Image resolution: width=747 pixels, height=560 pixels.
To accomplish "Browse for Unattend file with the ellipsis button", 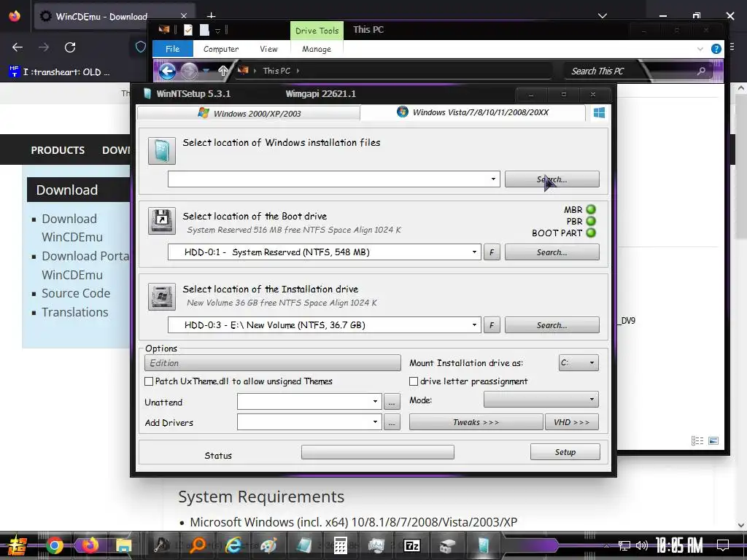I will point(392,402).
